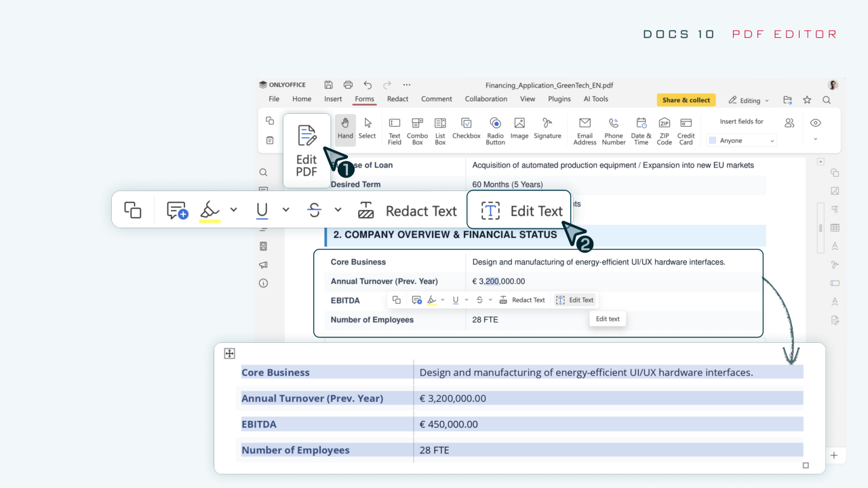Open the manage roles people icon
Viewport: 868px width, 488px height.
(x=789, y=123)
